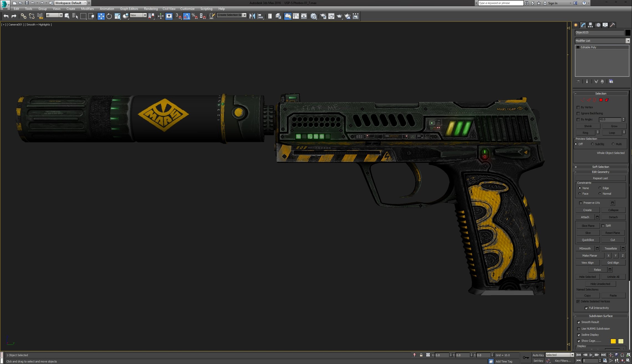Expand the Soft Selection rollout
Screen dimensions: 632x364
[x=600, y=167]
